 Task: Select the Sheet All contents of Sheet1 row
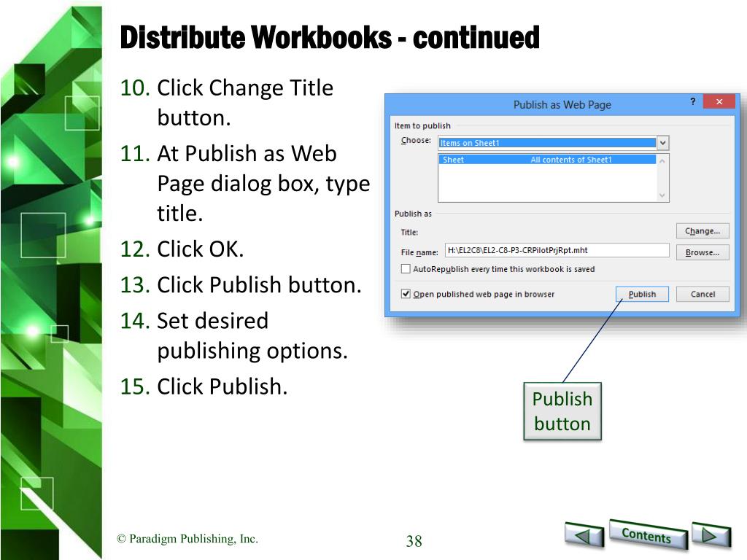[547, 160]
